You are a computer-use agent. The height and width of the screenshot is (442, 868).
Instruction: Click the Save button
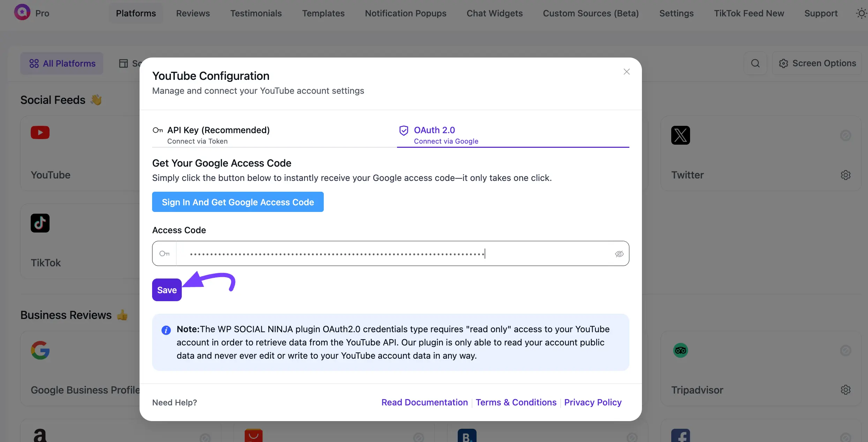(166, 290)
